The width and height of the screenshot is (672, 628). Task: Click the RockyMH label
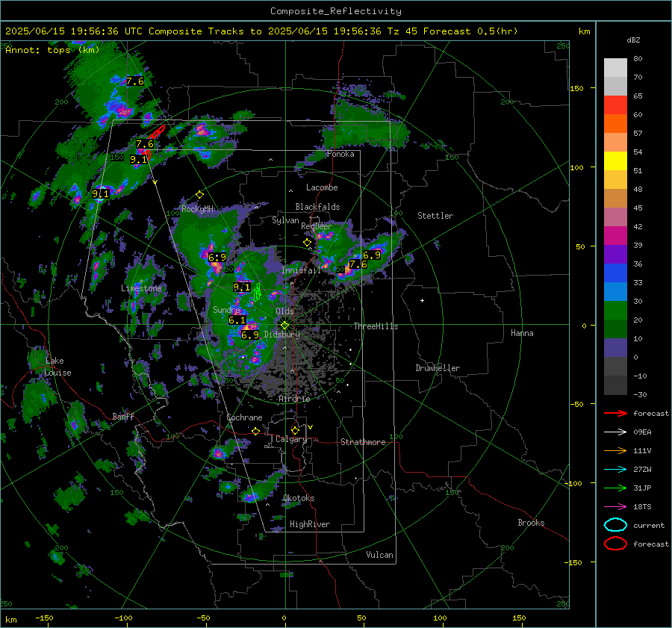(x=197, y=209)
